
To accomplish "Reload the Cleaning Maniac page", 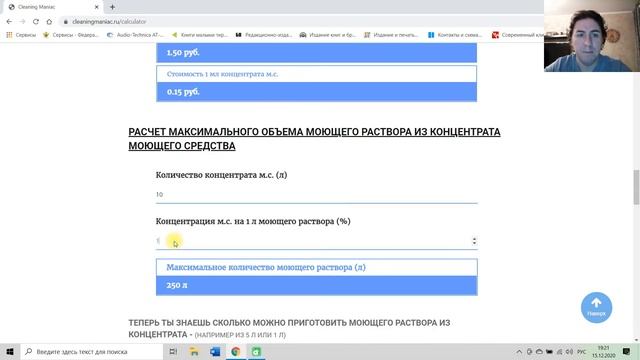I will coord(36,22).
